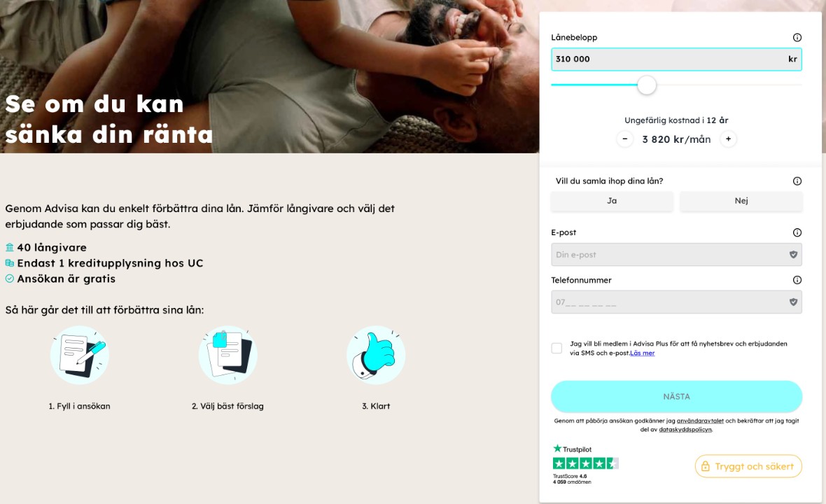Open the användaravtalet link
826x504 pixels.
click(700, 421)
